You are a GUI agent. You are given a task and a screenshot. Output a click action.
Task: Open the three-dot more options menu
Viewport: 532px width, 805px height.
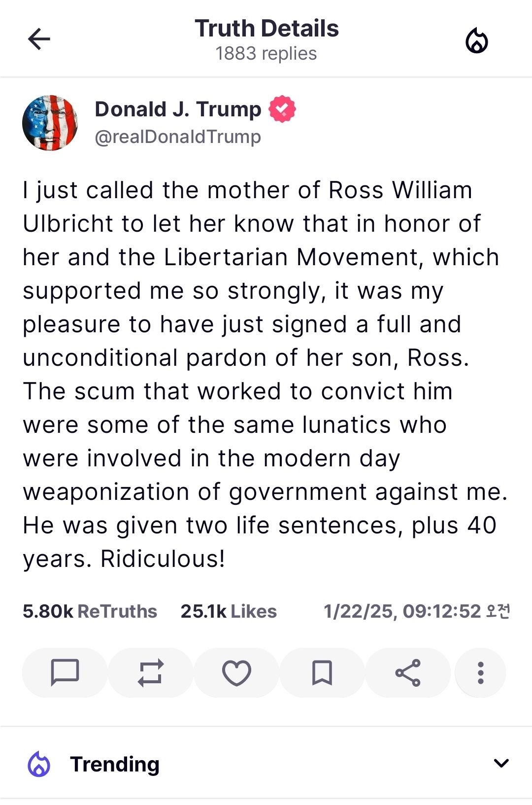click(480, 672)
